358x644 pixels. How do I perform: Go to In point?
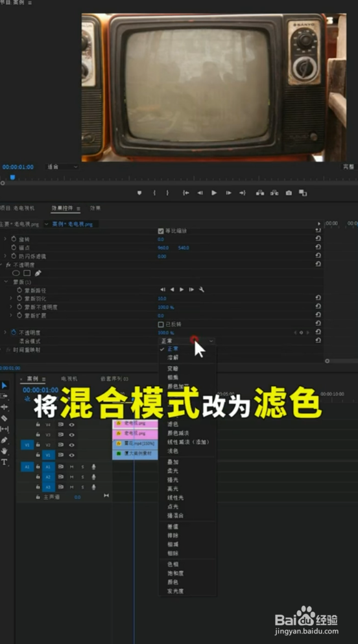pyautogui.click(x=185, y=192)
